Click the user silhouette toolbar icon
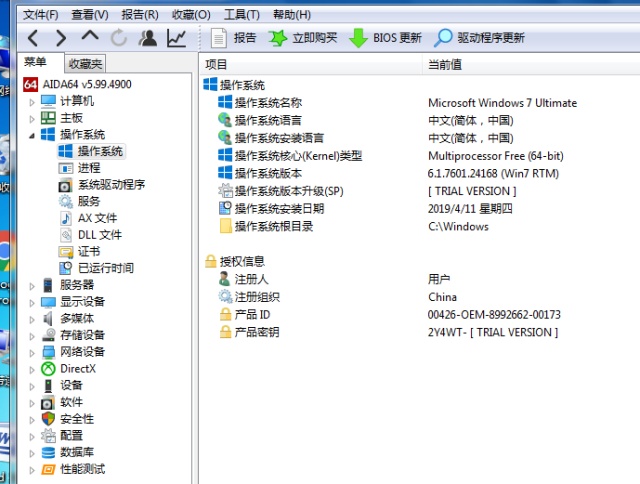The width and height of the screenshot is (640, 484). [x=148, y=38]
